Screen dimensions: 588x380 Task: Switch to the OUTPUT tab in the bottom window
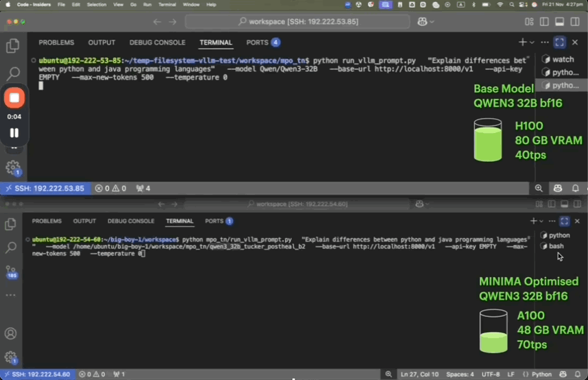point(84,221)
